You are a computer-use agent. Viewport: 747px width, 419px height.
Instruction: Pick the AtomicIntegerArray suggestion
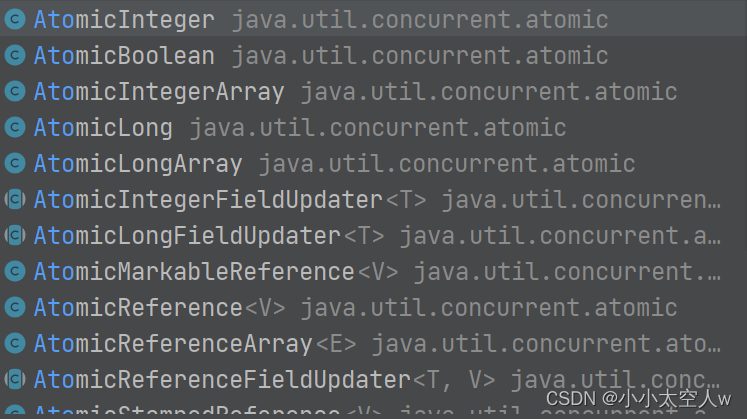374,91
